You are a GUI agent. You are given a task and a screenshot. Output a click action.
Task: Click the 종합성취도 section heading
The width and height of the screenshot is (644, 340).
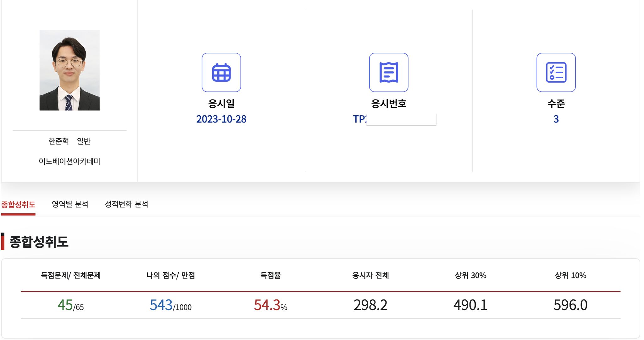coord(39,242)
